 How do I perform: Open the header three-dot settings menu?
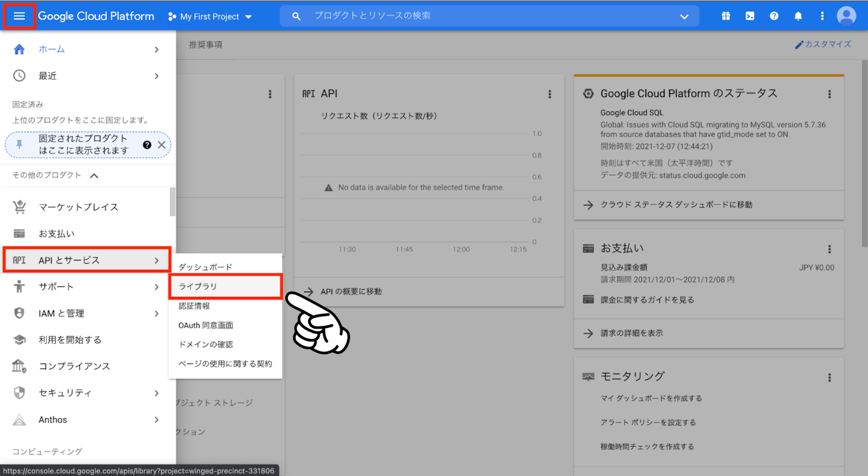(822, 16)
